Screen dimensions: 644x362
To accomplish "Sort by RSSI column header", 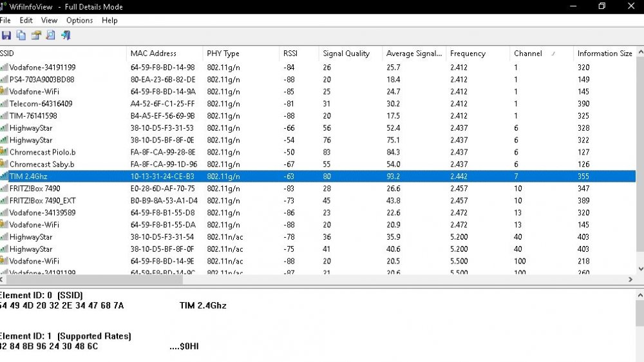I will click(299, 53).
